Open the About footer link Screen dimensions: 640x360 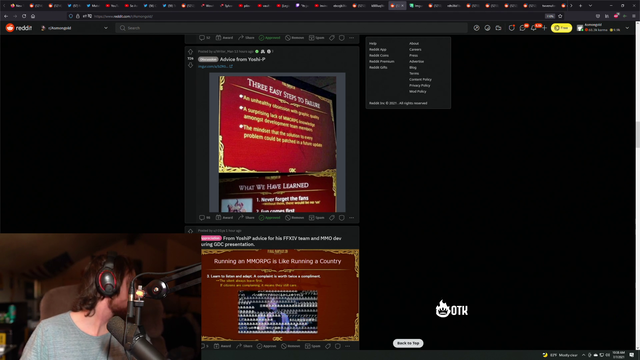414,43
